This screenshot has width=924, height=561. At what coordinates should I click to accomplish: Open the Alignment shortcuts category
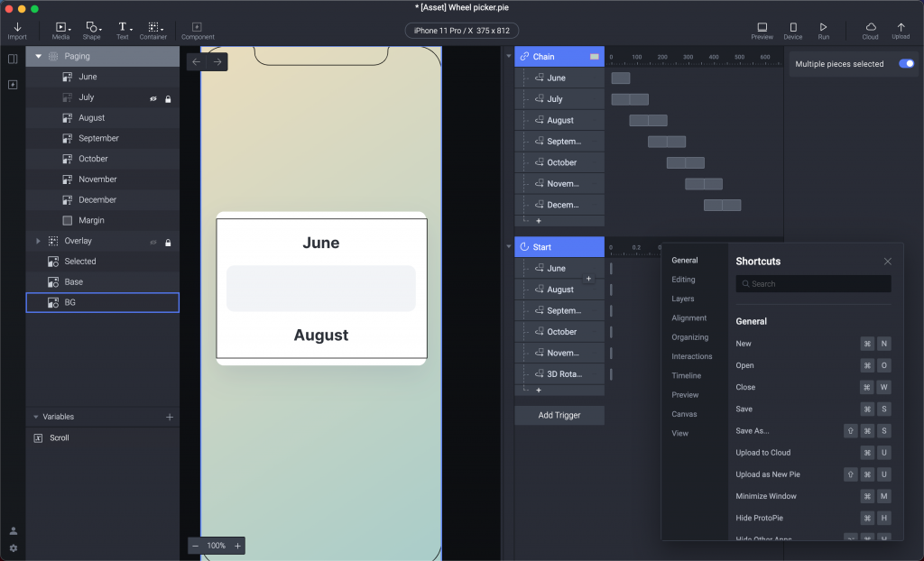(688, 317)
